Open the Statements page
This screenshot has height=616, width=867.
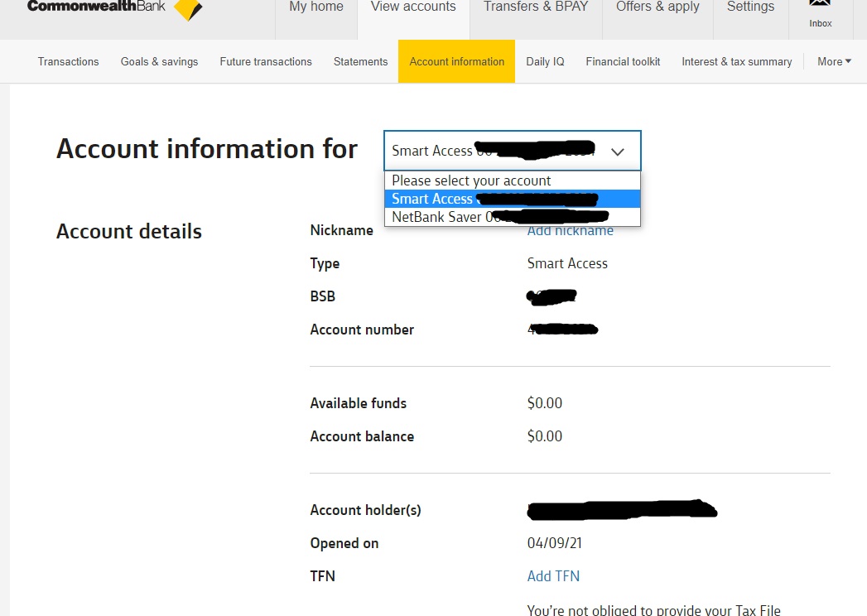[360, 61]
